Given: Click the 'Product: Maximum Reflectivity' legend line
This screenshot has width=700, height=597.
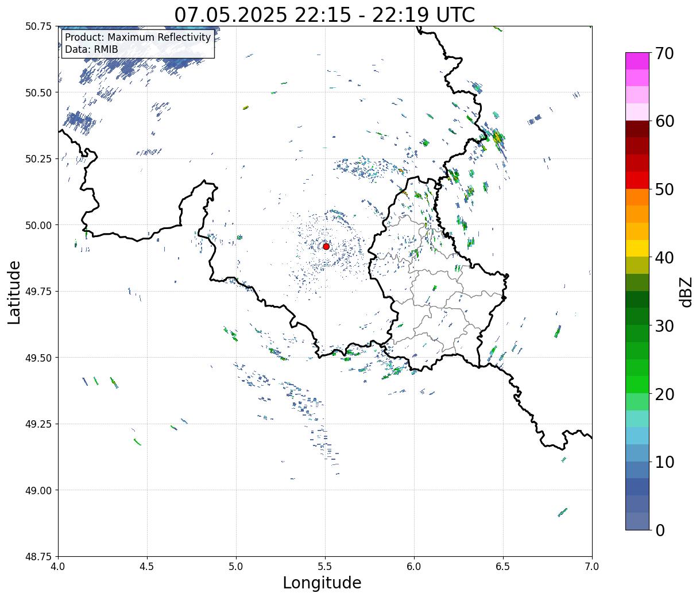Looking at the screenshot, I should pos(138,37).
